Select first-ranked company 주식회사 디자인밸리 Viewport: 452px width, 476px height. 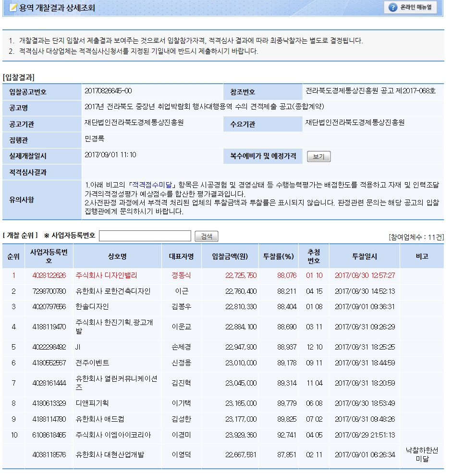106,276
